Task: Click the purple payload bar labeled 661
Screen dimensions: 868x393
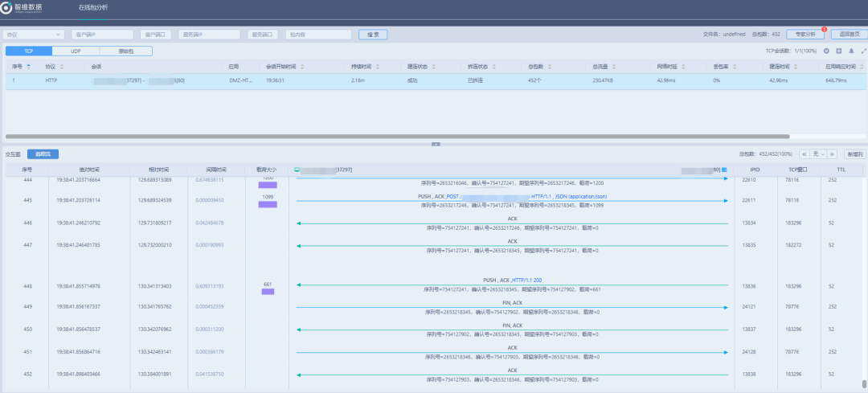Action: point(268,291)
